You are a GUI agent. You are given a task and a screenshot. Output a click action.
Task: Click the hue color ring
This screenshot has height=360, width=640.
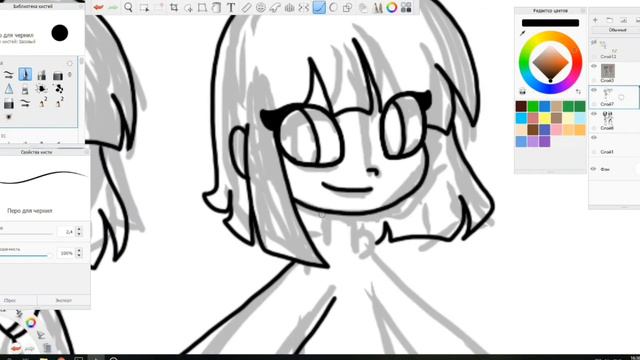tap(550, 35)
